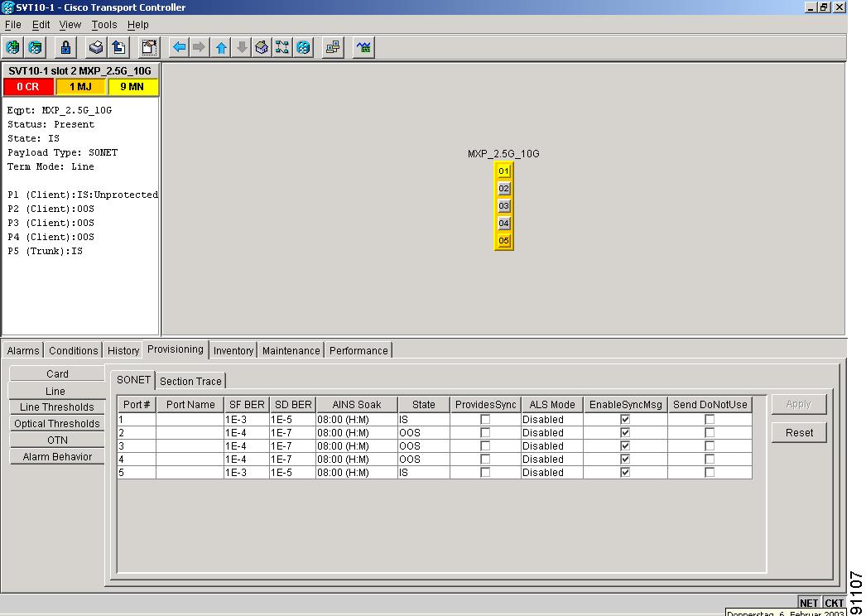Open the State dropdown cell for port 4
The width and height of the screenshot is (866, 616).
[x=423, y=460]
